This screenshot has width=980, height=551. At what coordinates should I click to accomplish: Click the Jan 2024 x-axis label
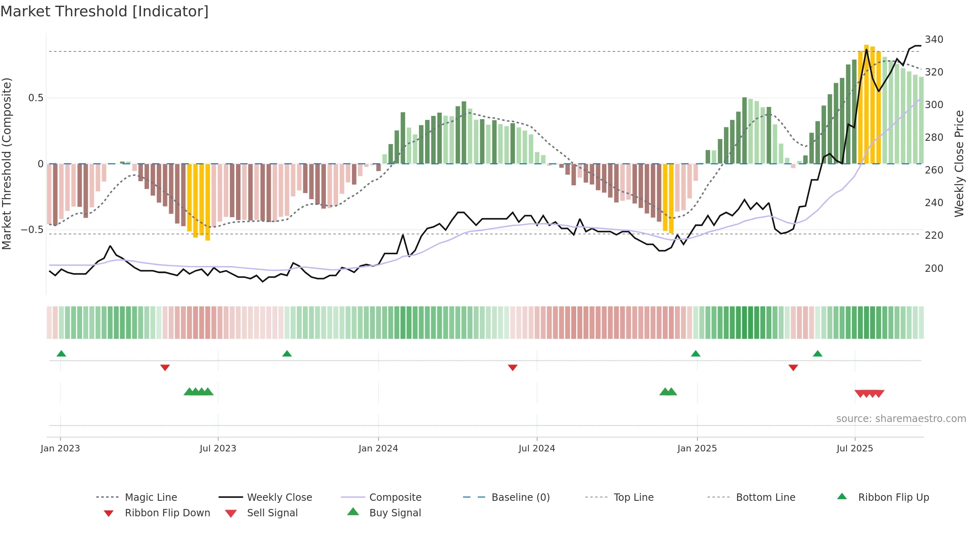(379, 448)
